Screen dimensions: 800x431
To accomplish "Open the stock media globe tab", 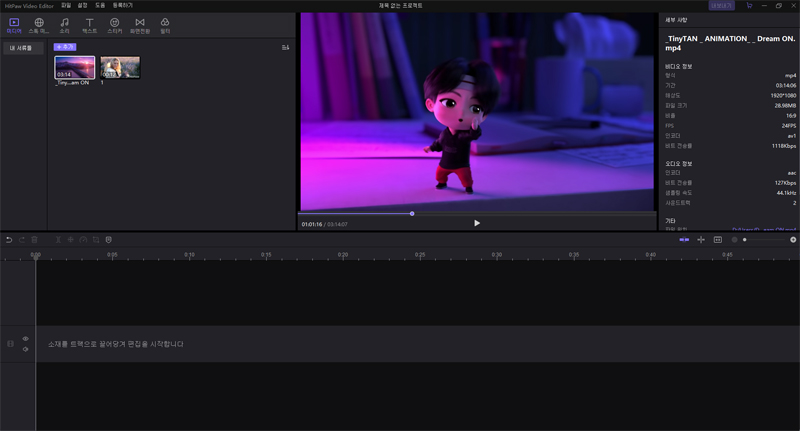I will click(x=39, y=26).
